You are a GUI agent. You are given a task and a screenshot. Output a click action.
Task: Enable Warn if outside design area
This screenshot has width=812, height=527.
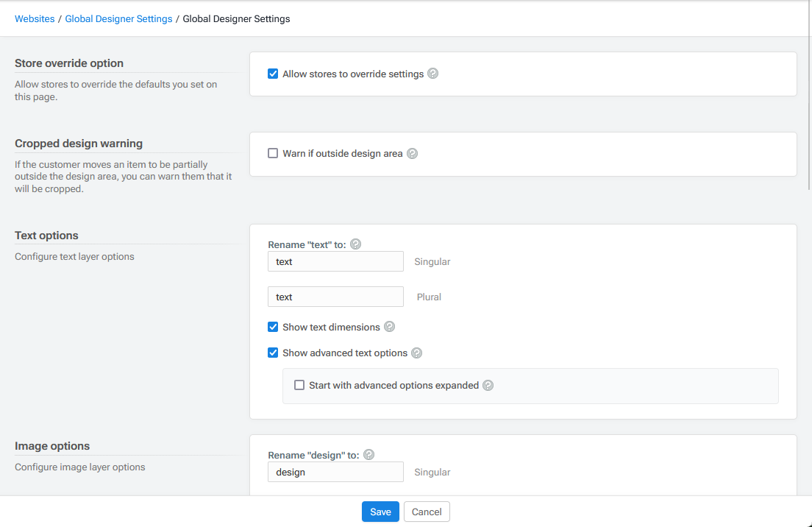pos(273,153)
